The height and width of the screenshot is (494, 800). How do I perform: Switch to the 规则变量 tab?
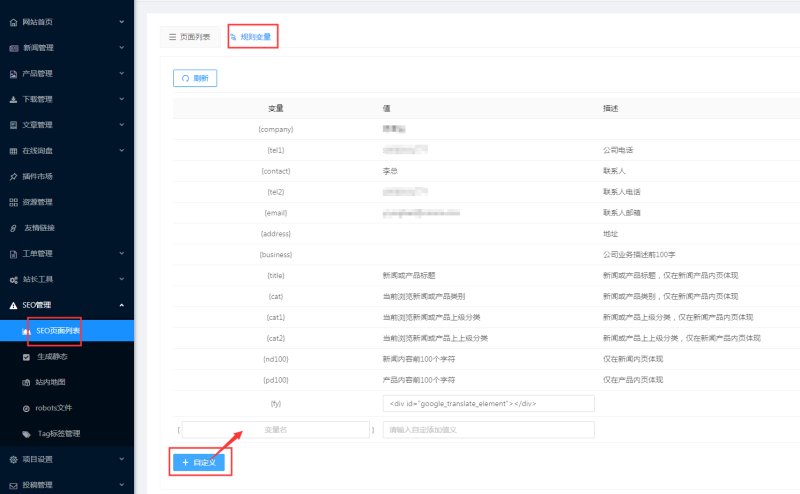pos(250,37)
